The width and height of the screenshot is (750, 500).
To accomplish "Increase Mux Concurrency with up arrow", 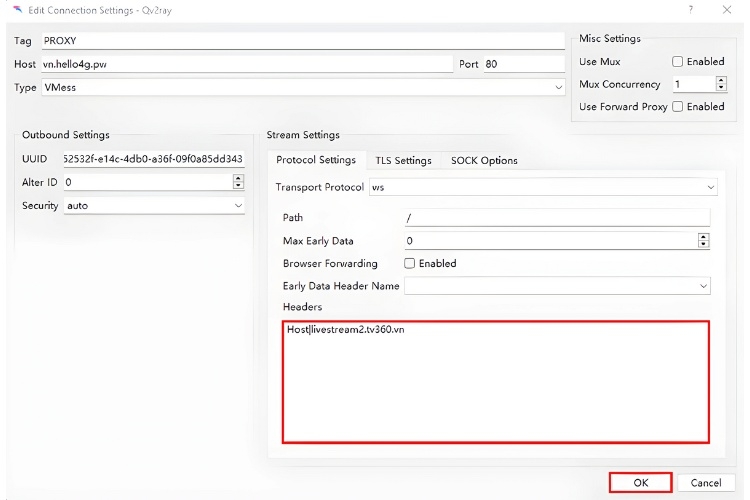I will (721, 80).
